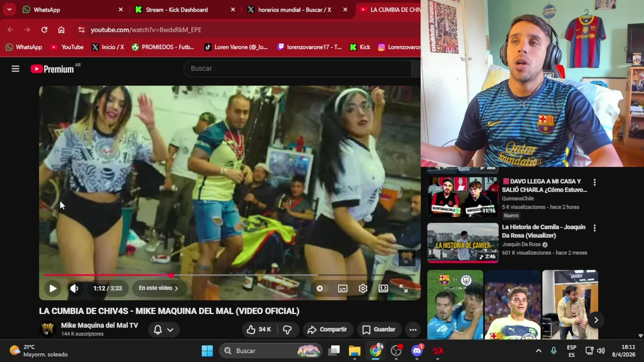Open Mike Maquina del Mal TV channel name

coord(100,325)
